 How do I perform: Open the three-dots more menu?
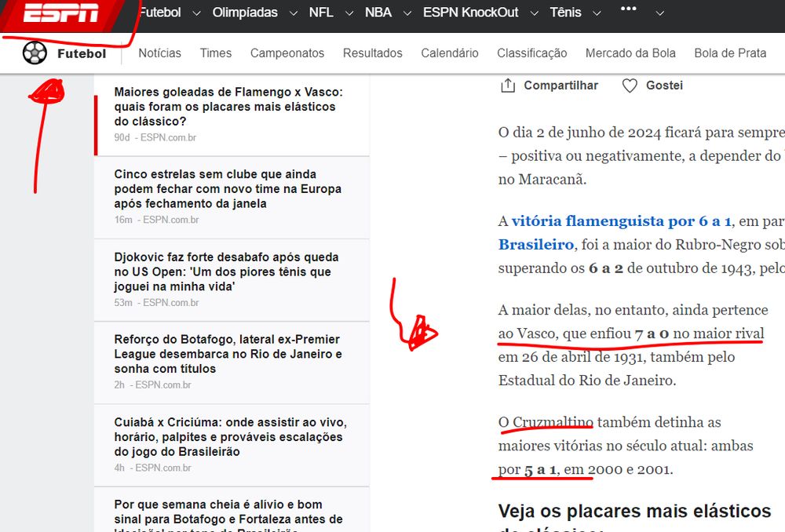628,9
